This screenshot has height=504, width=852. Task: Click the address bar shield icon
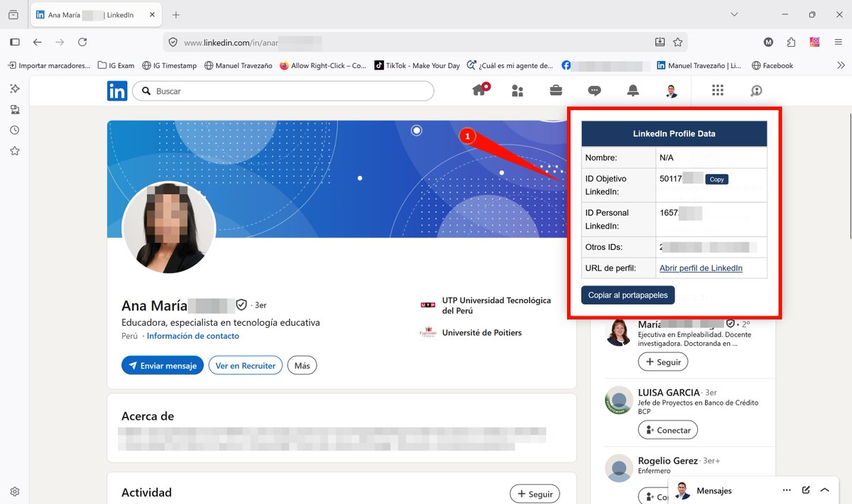click(173, 43)
